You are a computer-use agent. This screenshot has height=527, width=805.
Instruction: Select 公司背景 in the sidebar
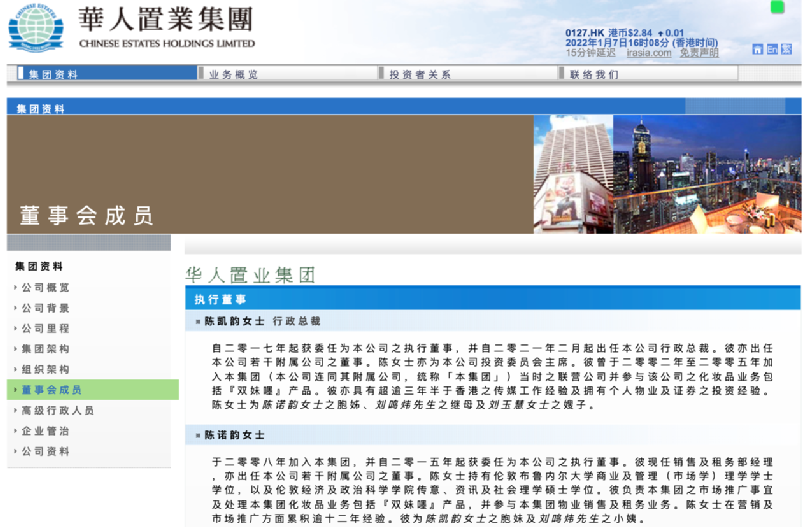pos(46,308)
